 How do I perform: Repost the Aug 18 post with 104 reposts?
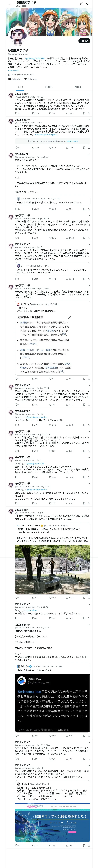pos(34,598)
